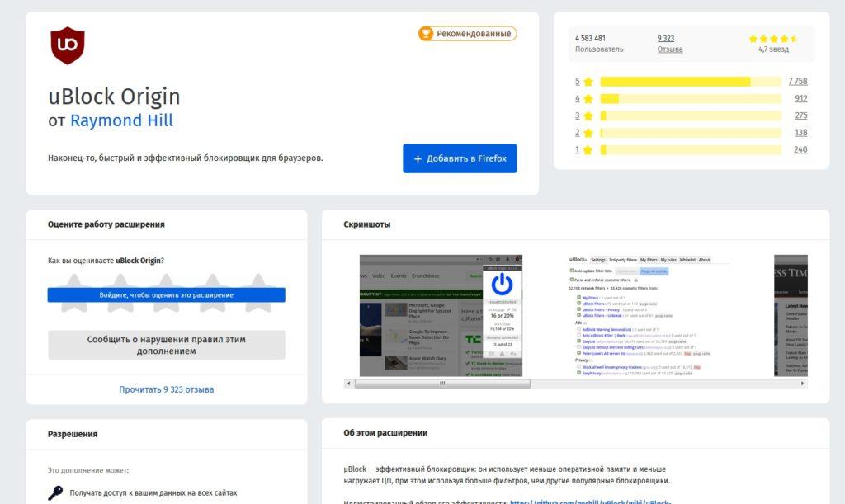845x504 pixels.
Task: Click Войдите, чтобы оценить это расширение button
Action: point(166,295)
